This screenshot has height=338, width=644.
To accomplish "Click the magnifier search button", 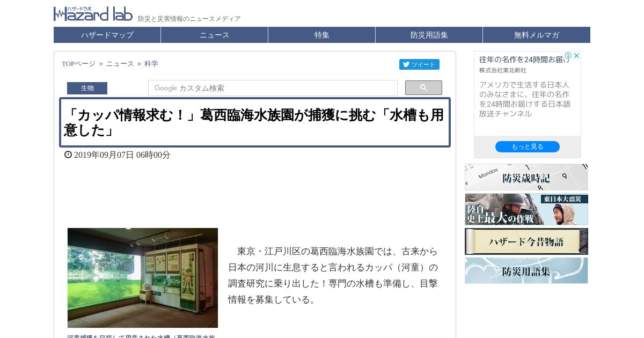I will point(423,88).
